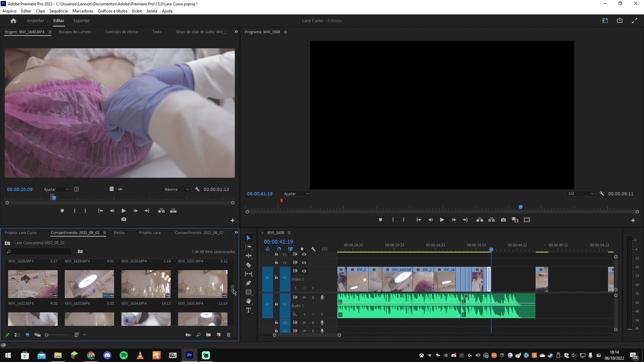Mute the Áudio 1 track
This screenshot has width=644, height=362.
pos(304,297)
